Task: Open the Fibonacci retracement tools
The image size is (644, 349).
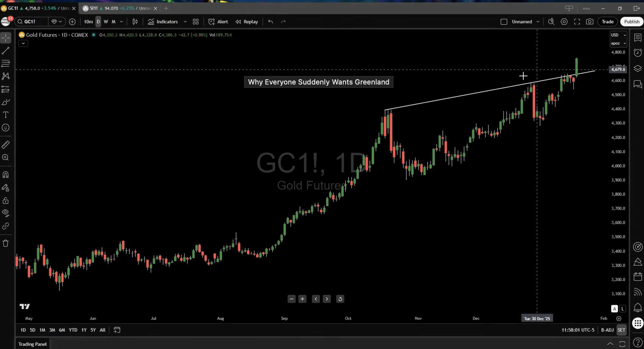Action: (x=5, y=63)
